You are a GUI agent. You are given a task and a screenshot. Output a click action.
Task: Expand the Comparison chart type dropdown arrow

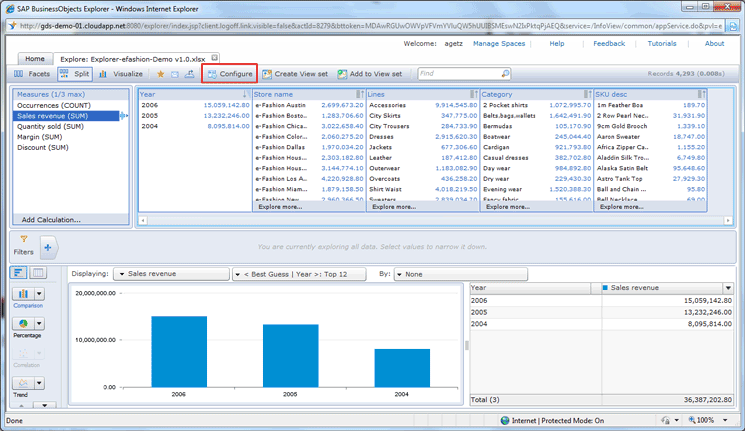coord(39,294)
